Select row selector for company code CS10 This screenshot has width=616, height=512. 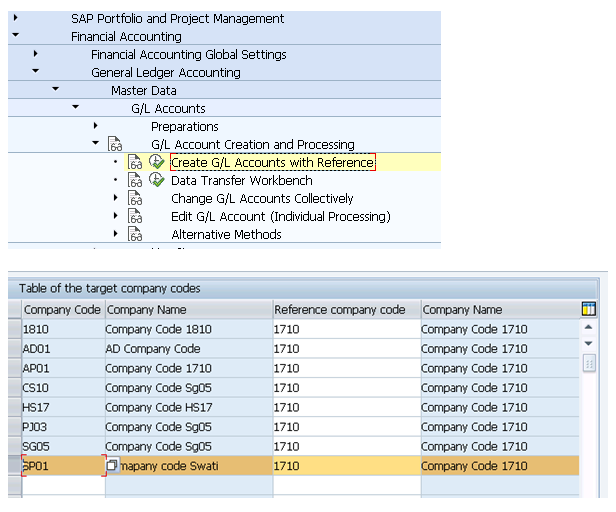coord(15,388)
